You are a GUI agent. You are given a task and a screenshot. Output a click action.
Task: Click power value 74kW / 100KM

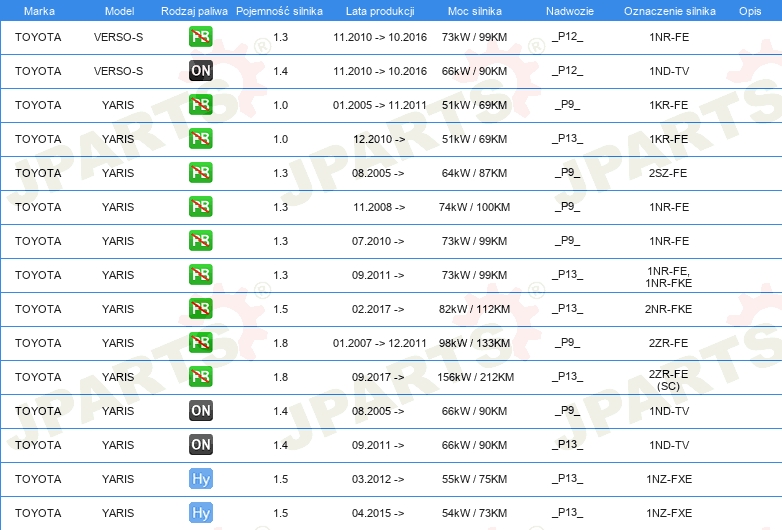pos(474,207)
